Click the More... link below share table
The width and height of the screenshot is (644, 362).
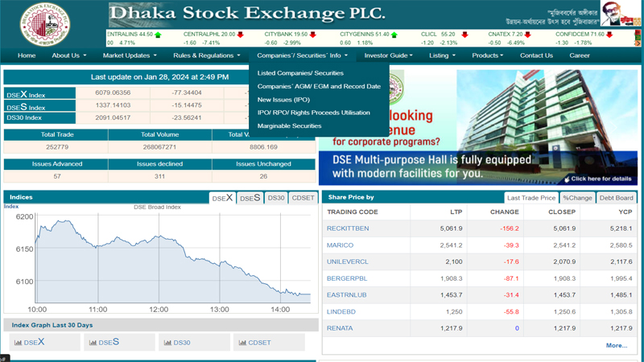coord(616,346)
